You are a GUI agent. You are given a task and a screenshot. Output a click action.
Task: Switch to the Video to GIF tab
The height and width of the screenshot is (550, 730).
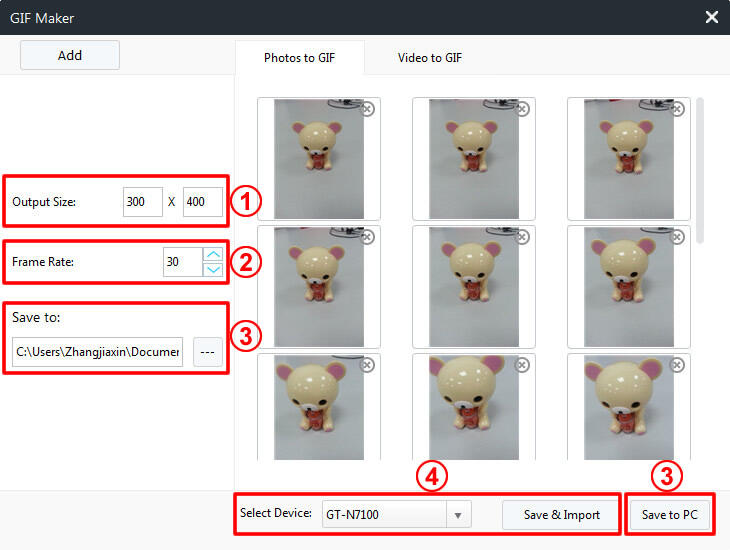point(429,58)
